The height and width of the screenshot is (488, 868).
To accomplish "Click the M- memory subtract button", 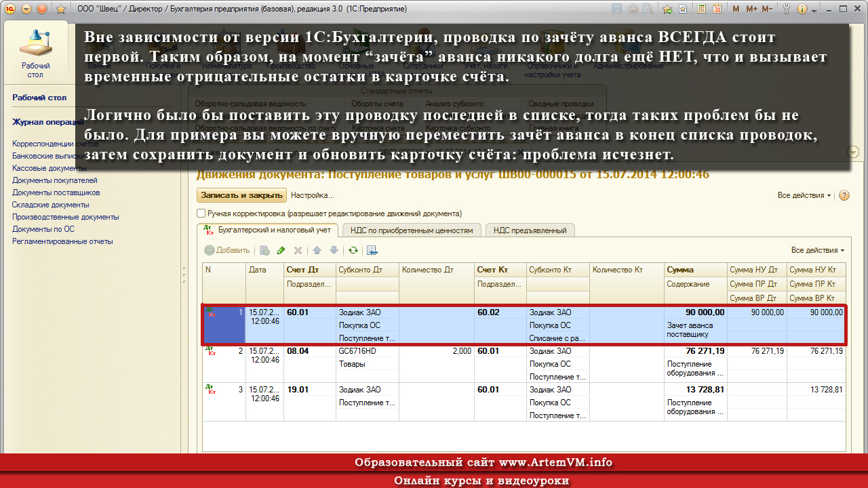I will 767,9.
